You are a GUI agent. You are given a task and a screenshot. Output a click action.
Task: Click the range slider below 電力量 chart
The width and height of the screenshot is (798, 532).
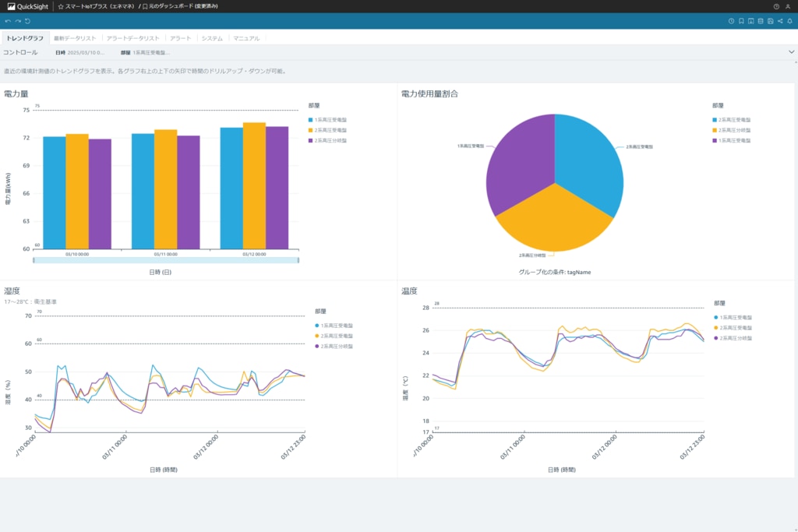point(165,260)
